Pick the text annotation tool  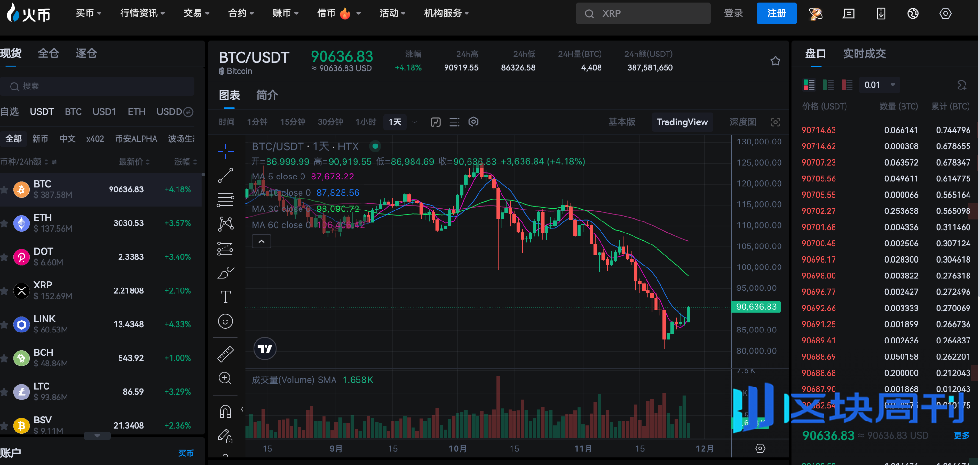pyautogui.click(x=225, y=297)
